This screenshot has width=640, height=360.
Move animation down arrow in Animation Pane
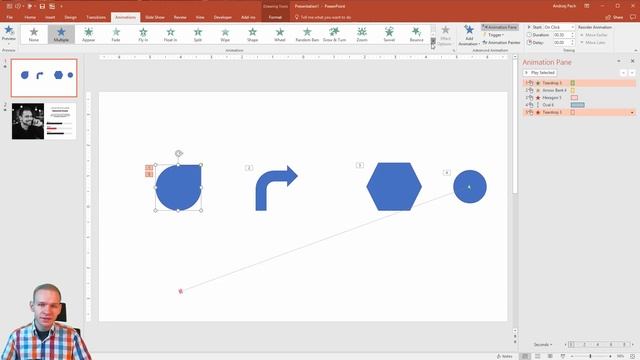pyautogui.click(x=632, y=73)
